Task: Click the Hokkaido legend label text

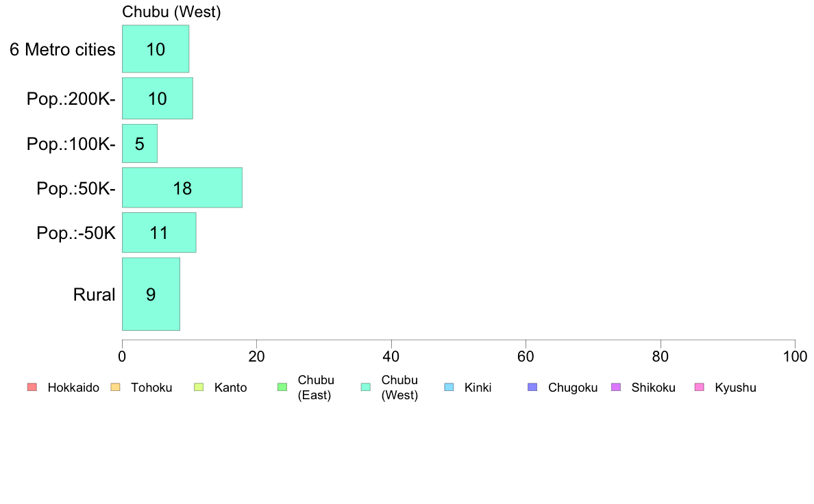Action: tap(73, 388)
